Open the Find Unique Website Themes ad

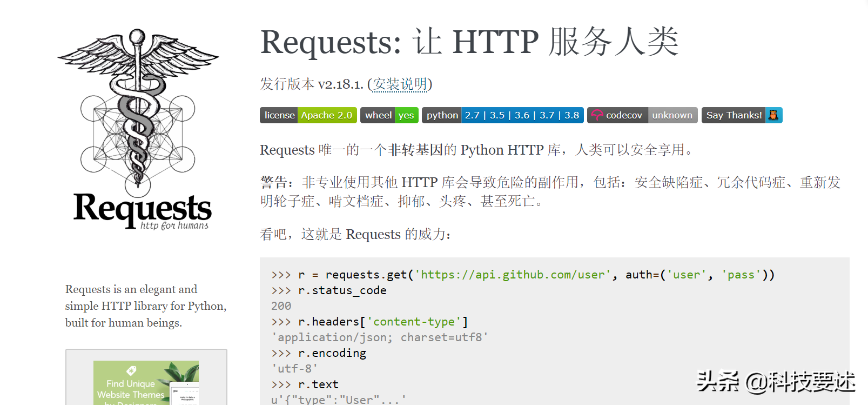point(146,382)
